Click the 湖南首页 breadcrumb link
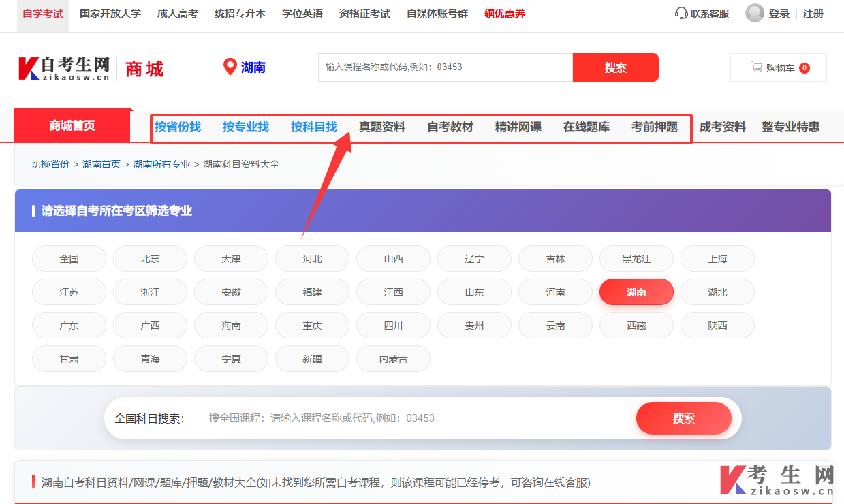Viewport: 844px width, 504px height. pyautogui.click(x=101, y=164)
